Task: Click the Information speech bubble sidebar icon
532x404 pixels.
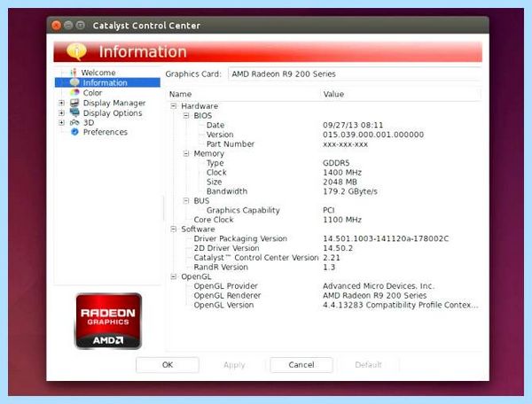Action: [x=74, y=82]
